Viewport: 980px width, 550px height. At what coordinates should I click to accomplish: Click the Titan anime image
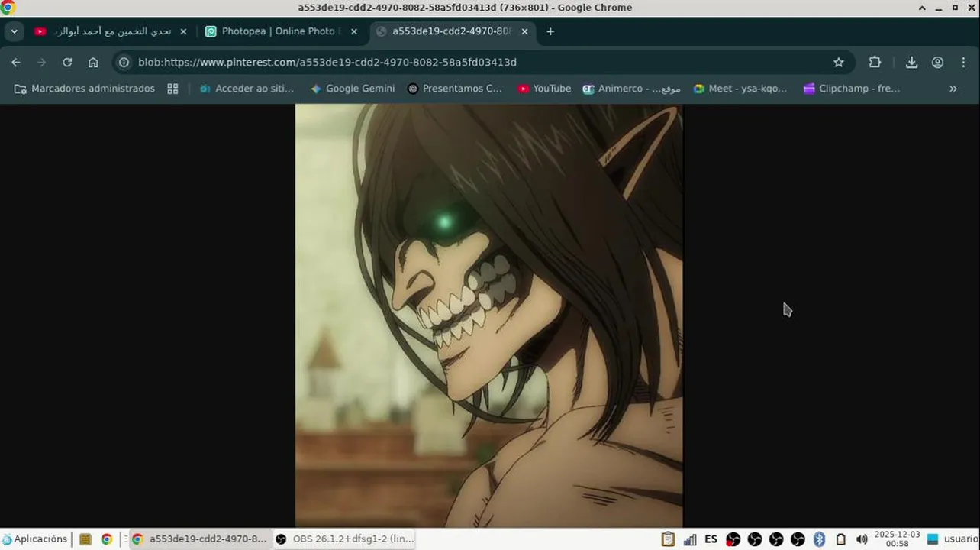pos(489,315)
